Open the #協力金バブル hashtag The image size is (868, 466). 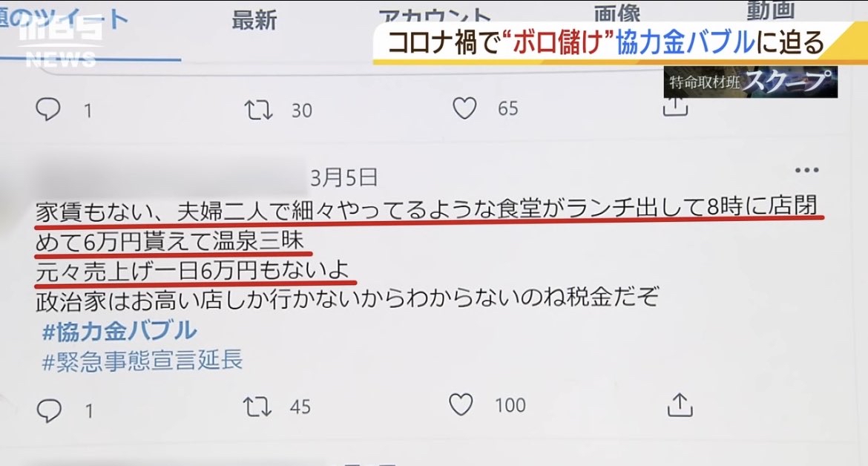(119, 331)
